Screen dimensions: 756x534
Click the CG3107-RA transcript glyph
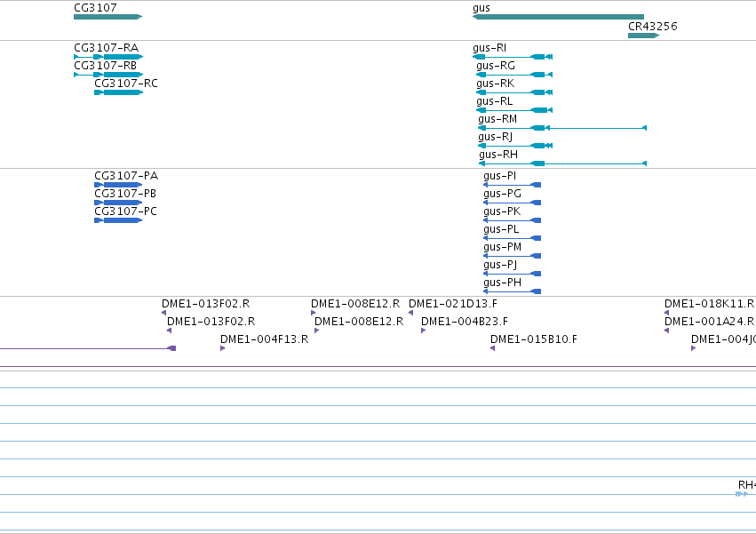point(108,57)
